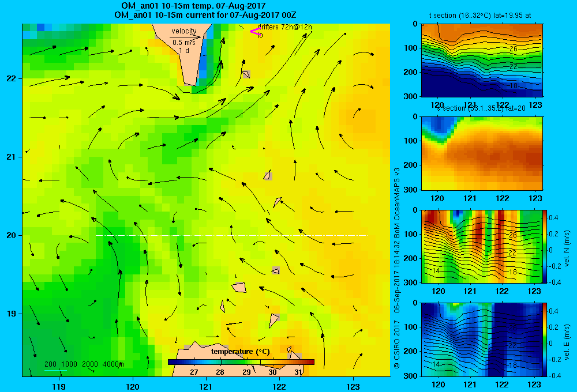This screenshot has height=392, width=577.
Task: Click the magenta drifter arrow marker
Action: (255, 32)
